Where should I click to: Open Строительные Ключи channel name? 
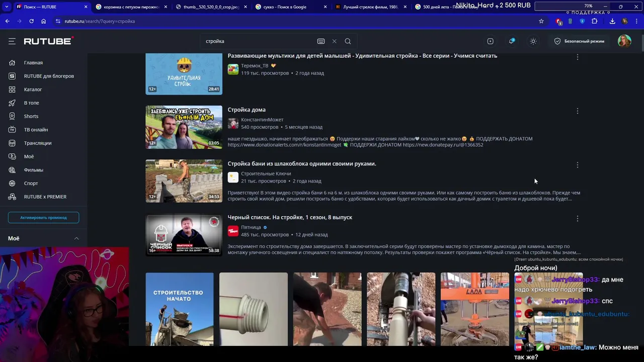[266, 173]
